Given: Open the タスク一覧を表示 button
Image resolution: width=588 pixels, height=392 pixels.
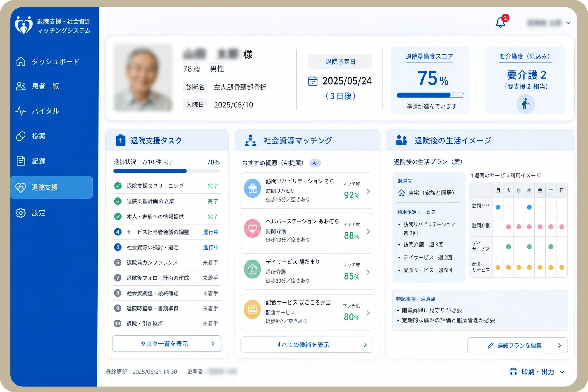Looking at the screenshot, I should coord(167,343).
